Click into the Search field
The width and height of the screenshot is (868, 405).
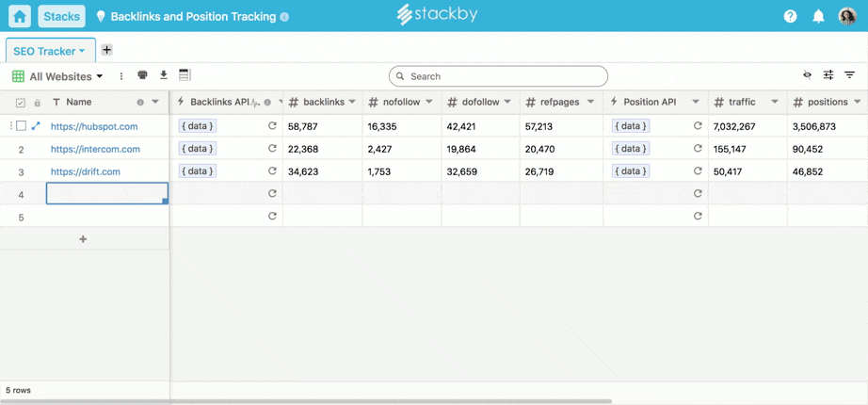pyautogui.click(x=499, y=76)
